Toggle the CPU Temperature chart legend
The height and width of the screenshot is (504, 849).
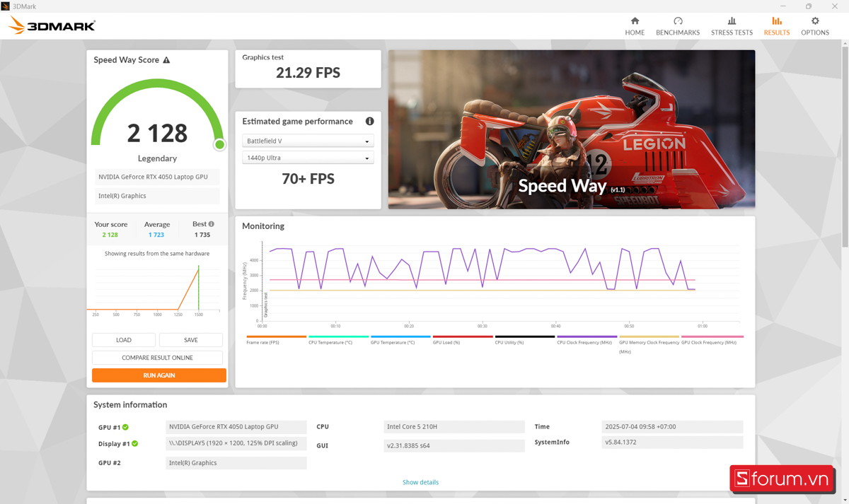click(x=338, y=340)
